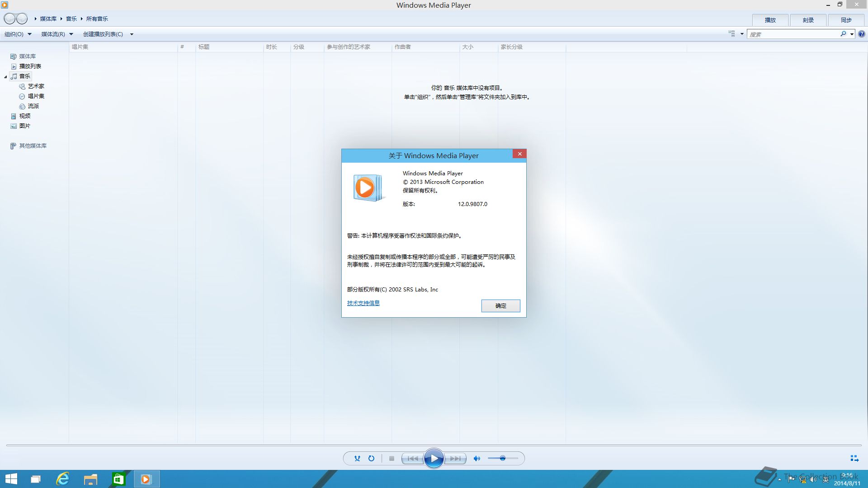Image resolution: width=868 pixels, height=488 pixels.
Task: Click the Windows Media Player taskbar icon
Action: tap(146, 479)
